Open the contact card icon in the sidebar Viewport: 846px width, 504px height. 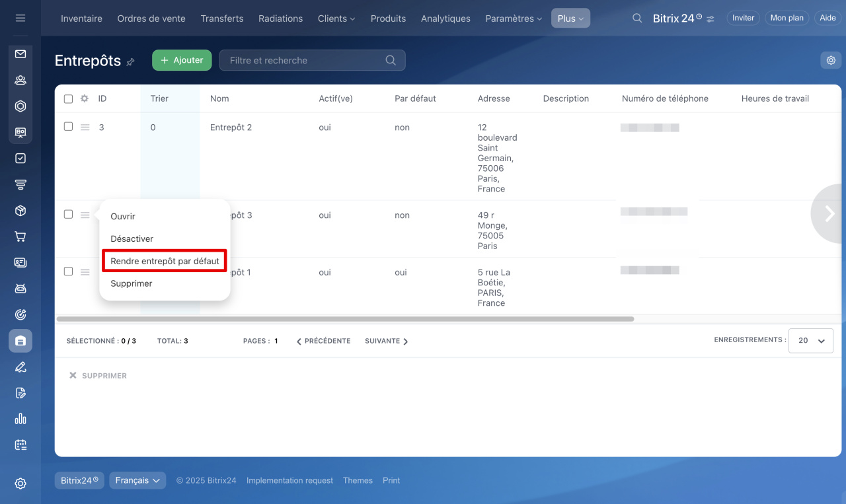[x=20, y=262]
